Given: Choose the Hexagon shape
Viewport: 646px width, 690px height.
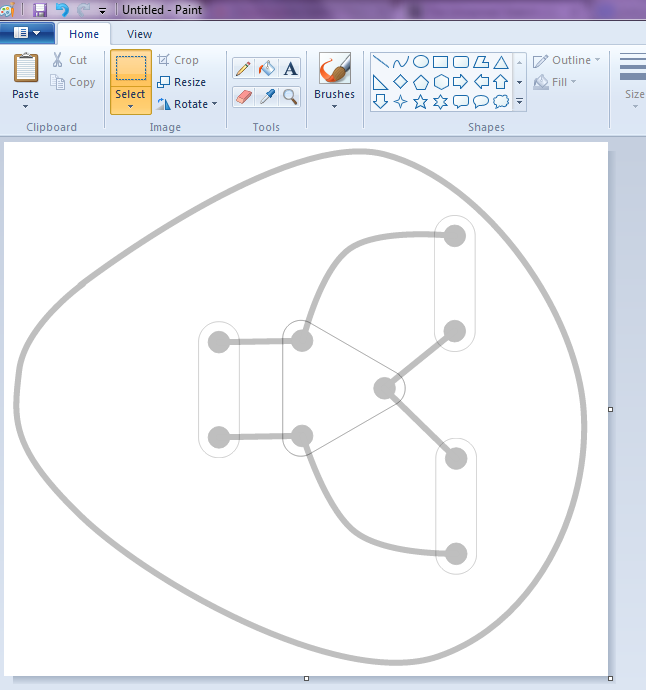Looking at the screenshot, I should click(440, 82).
